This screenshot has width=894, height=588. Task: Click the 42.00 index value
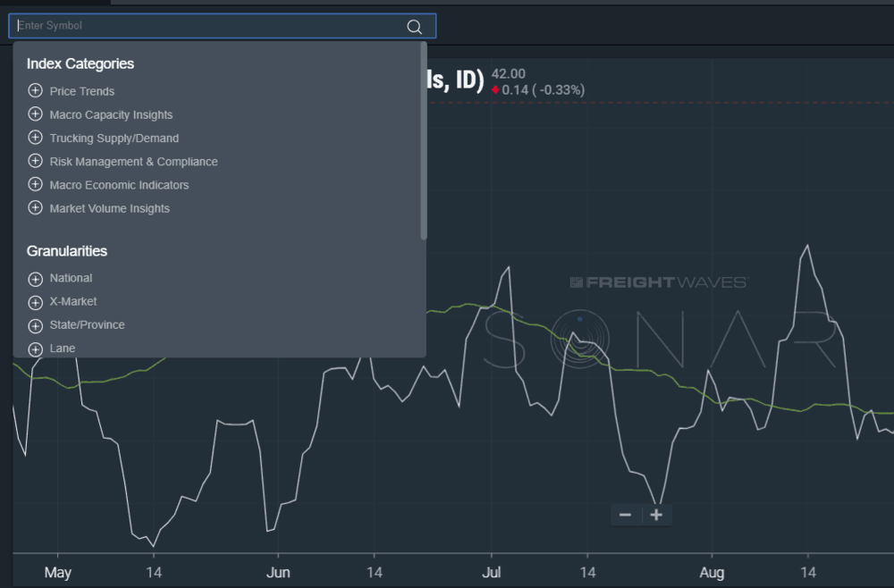[x=509, y=74]
